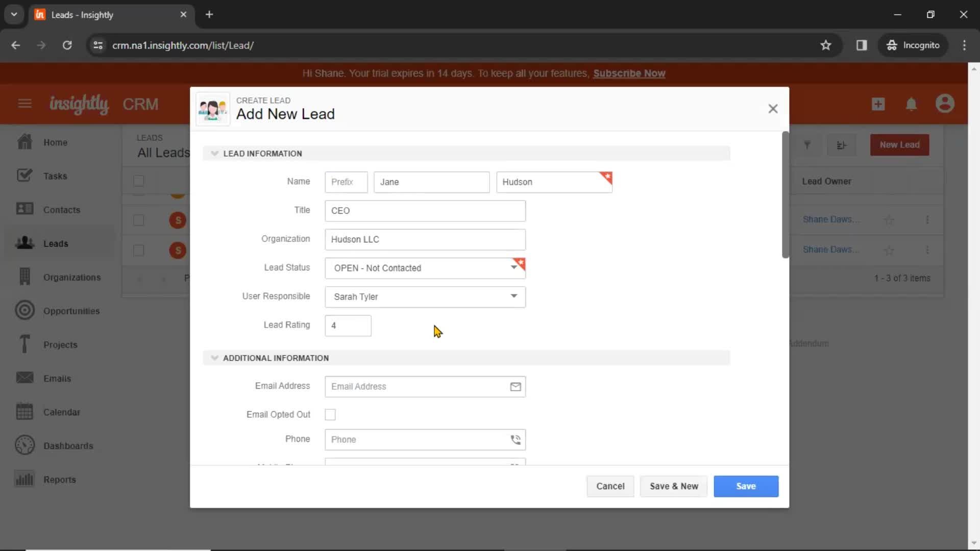Click the new lead notification bell icon

tap(912, 104)
